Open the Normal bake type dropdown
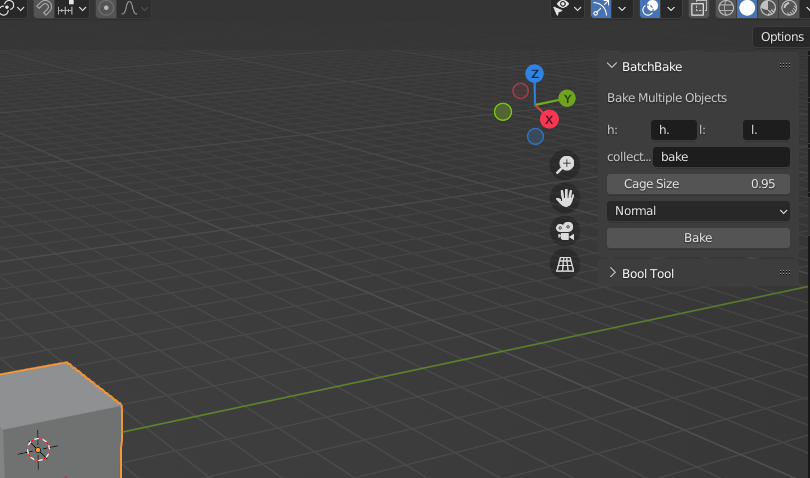810x478 pixels. point(698,211)
